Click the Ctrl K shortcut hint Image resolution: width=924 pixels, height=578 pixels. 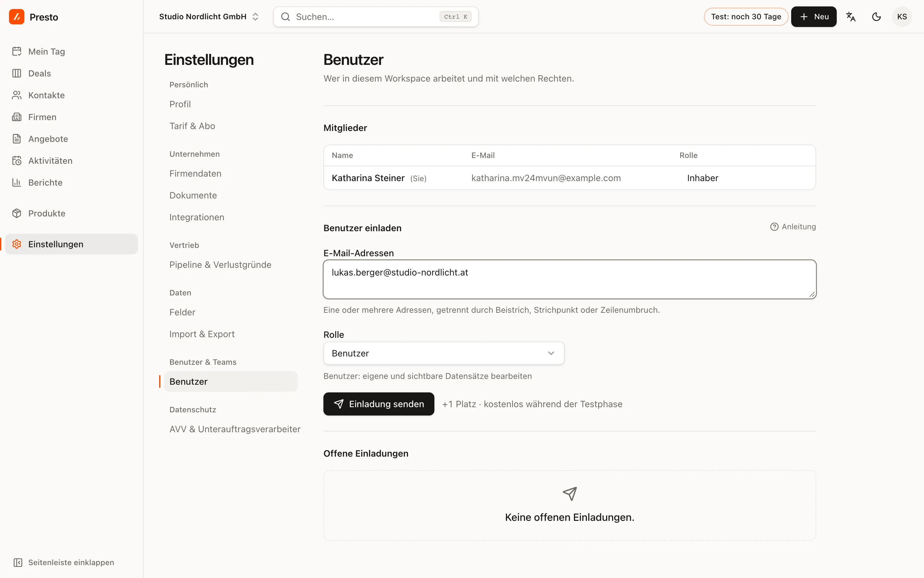[456, 17]
